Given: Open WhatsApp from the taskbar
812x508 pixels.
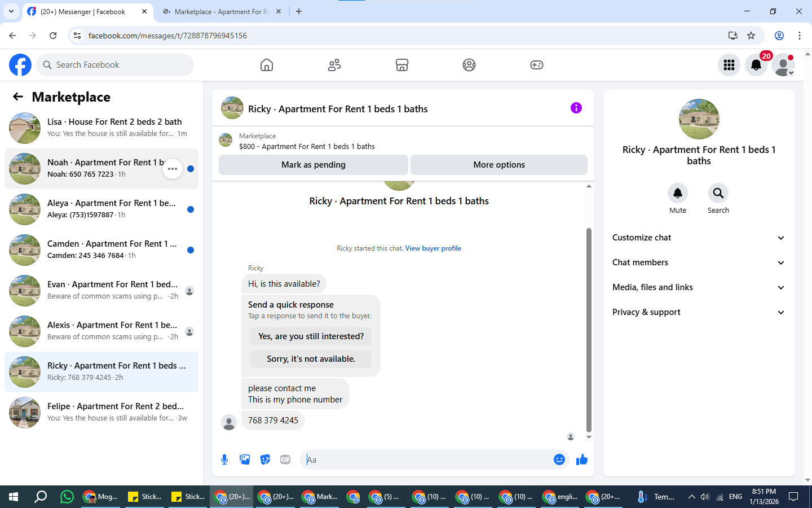Looking at the screenshot, I should (67, 497).
